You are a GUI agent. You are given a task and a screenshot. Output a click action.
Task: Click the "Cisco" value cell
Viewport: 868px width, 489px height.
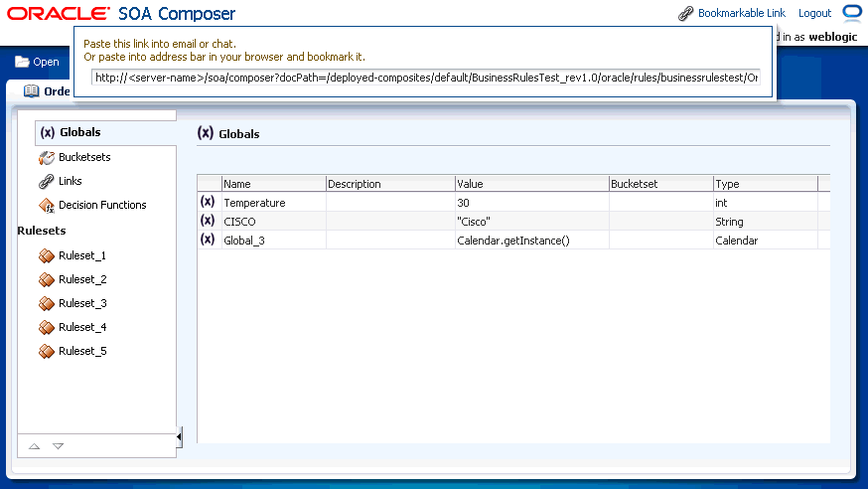pyautogui.click(x=532, y=222)
